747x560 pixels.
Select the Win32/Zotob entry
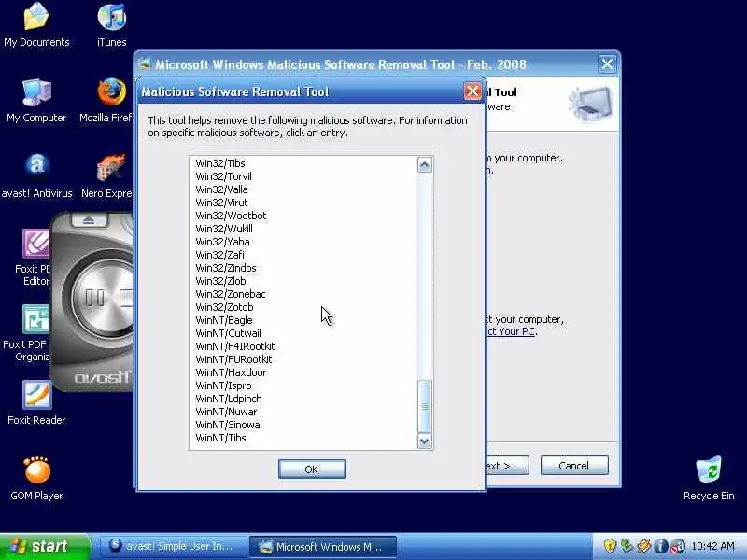224,307
